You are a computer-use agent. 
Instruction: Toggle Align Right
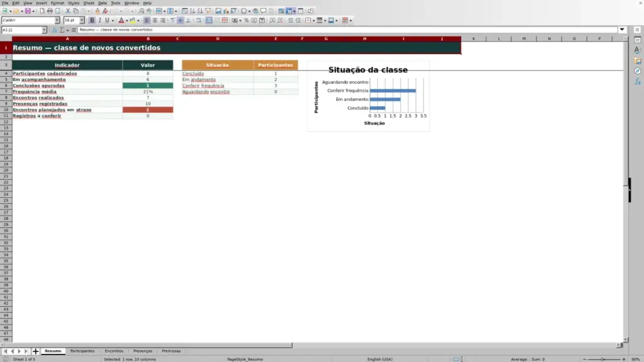click(163, 21)
